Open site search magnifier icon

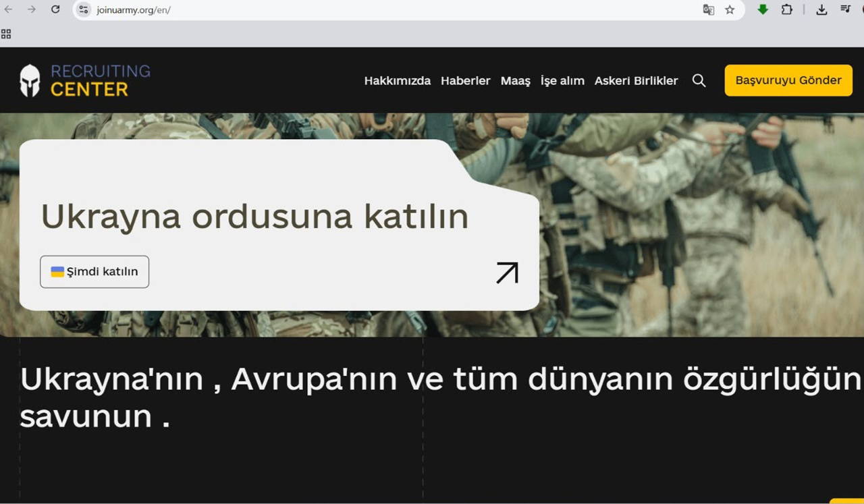pyautogui.click(x=699, y=81)
